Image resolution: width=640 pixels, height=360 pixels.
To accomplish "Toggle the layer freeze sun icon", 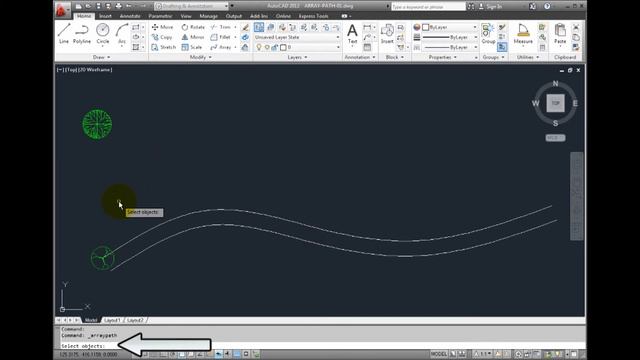I will [267, 47].
